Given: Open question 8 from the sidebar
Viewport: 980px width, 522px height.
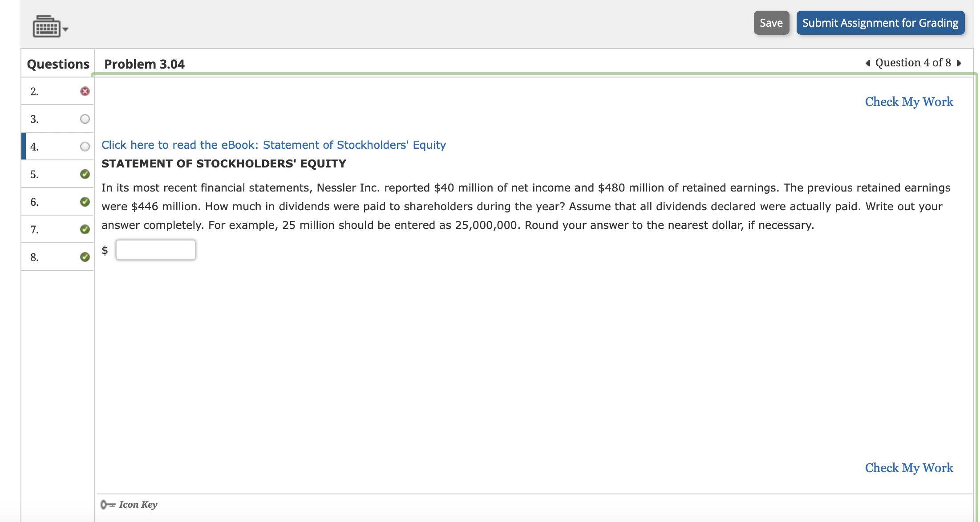Looking at the screenshot, I should tap(35, 257).
